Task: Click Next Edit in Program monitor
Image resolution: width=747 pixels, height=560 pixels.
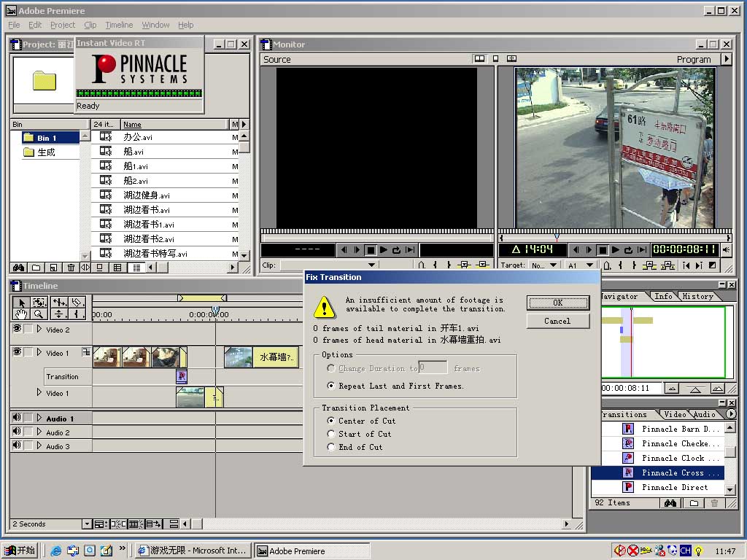Action: (x=698, y=265)
